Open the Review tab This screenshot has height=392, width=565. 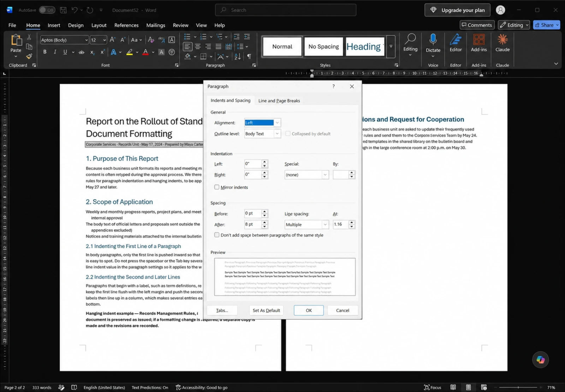180,25
